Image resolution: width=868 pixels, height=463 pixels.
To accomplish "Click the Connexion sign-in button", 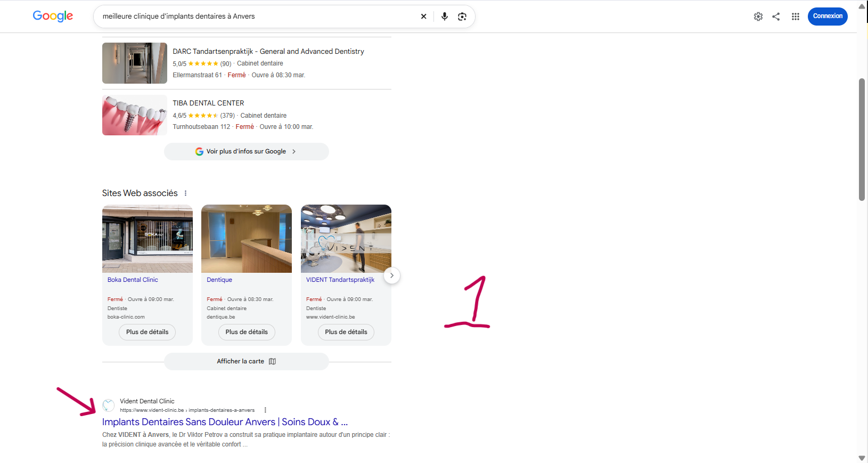I will tap(828, 16).
